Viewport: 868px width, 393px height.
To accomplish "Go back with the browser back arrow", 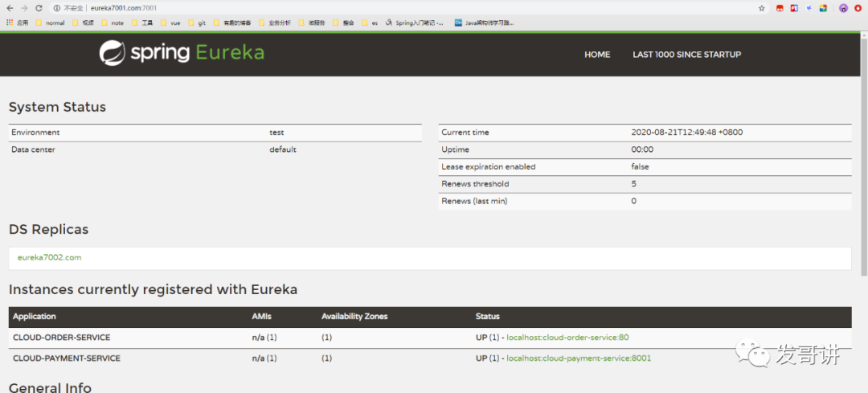I will 10,8.
